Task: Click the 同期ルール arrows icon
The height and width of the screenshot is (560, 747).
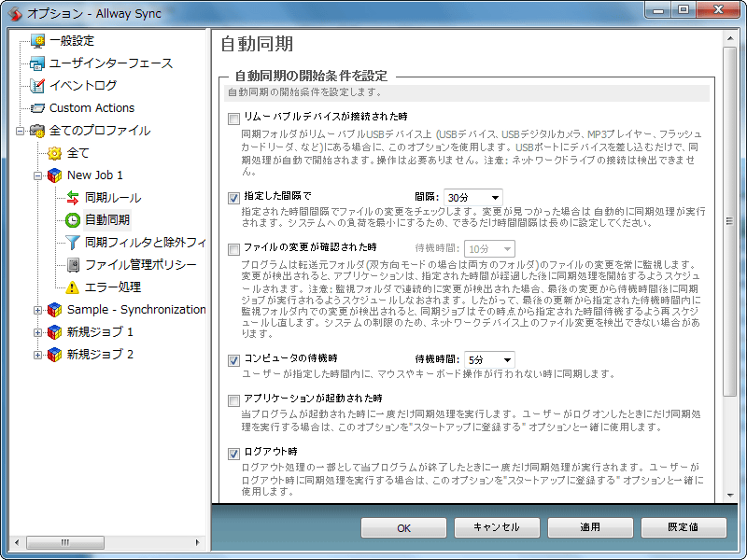Action: [x=73, y=198]
